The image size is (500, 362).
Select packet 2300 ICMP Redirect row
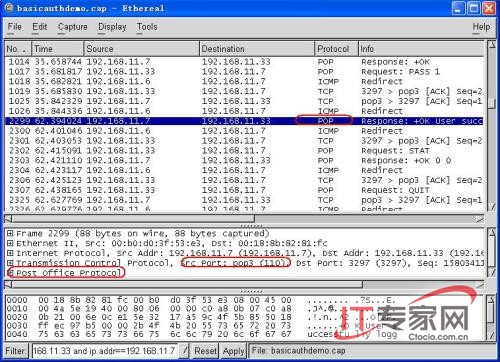point(244,131)
